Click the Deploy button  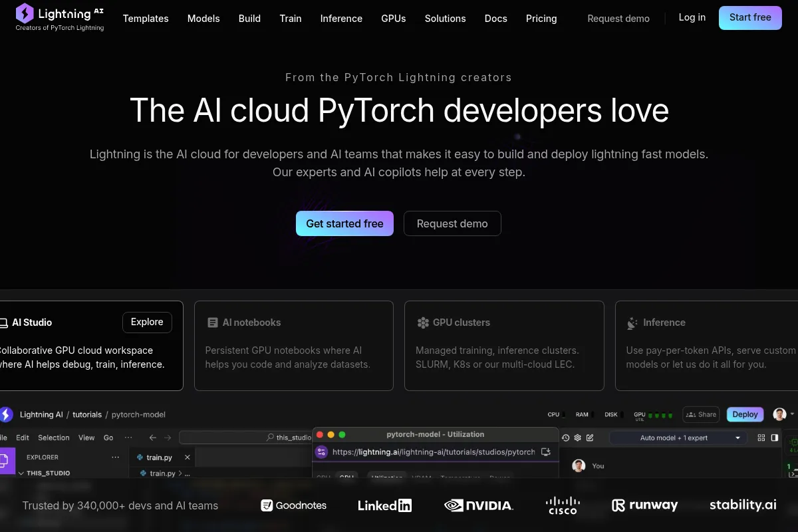[745, 414]
